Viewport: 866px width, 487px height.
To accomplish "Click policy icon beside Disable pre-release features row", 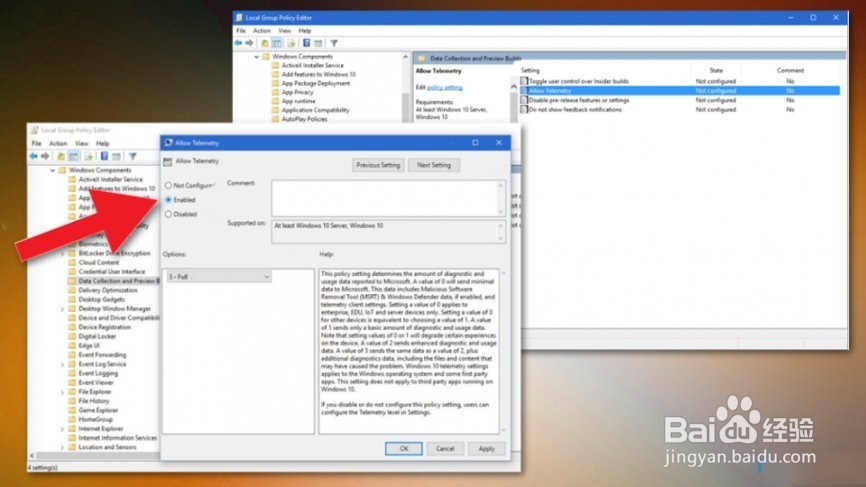I will [x=524, y=100].
